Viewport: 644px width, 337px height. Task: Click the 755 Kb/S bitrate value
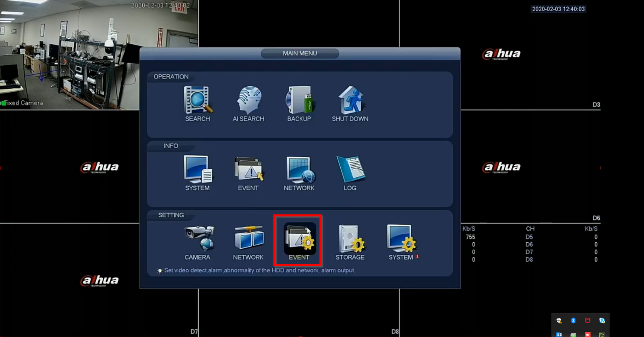tap(470, 237)
